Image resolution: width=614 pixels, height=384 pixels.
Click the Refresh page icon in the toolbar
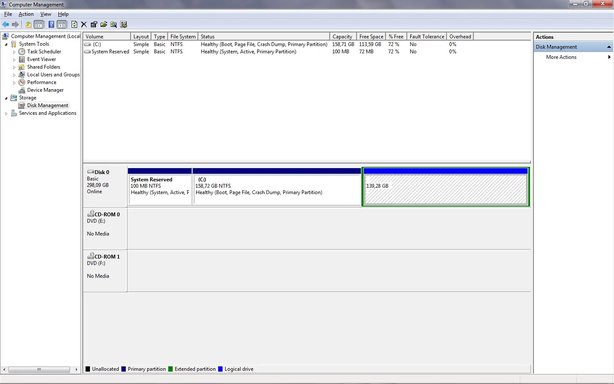coord(74,24)
